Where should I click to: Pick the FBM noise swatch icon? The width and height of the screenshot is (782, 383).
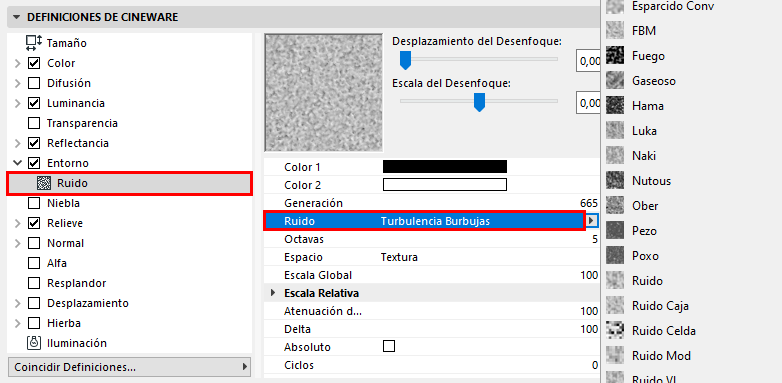coord(615,30)
